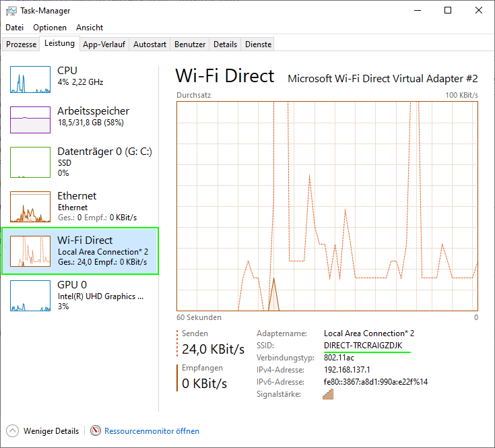Click the Durchsatz graph label
Viewport: 495px width, 448px height.
point(193,95)
